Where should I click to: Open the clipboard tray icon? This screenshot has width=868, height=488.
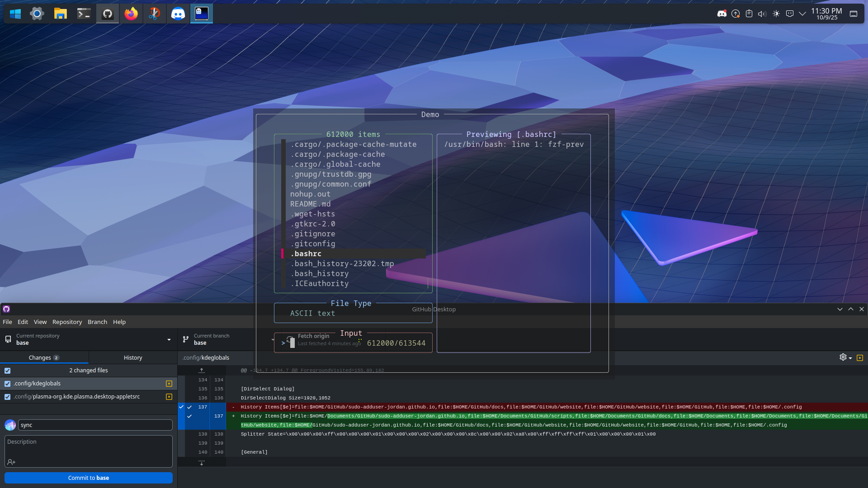(x=749, y=14)
